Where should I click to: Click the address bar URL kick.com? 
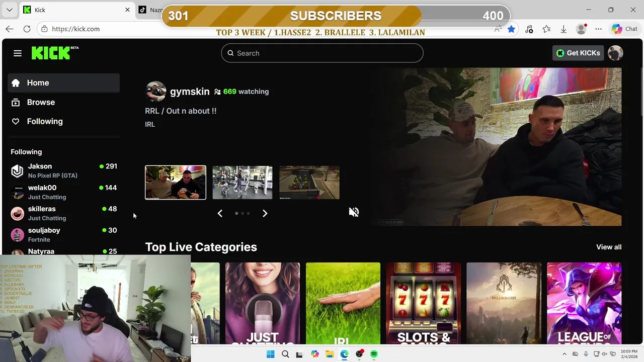point(75,29)
